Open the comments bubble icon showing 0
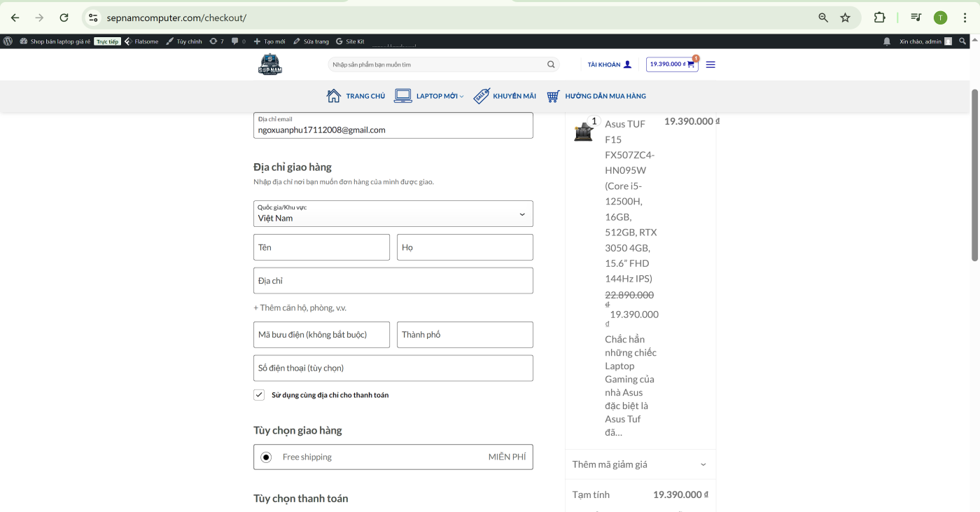The width and height of the screenshot is (980, 512). [x=239, y=41]
